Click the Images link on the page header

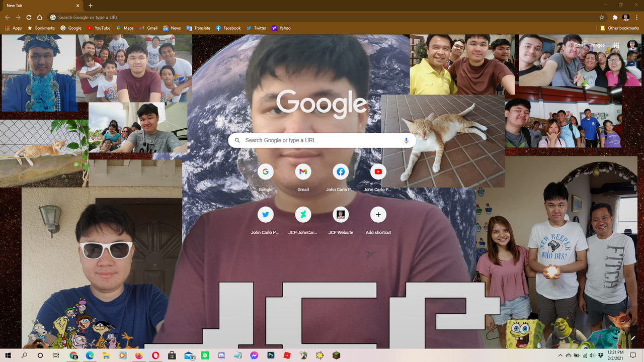click(x=598, y=45)
